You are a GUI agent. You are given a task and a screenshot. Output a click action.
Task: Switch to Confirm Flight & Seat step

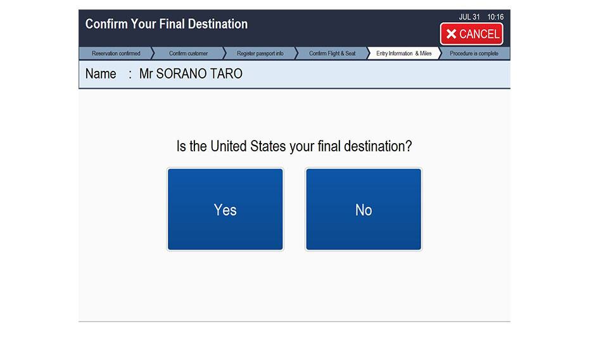[x=332, y=54]
